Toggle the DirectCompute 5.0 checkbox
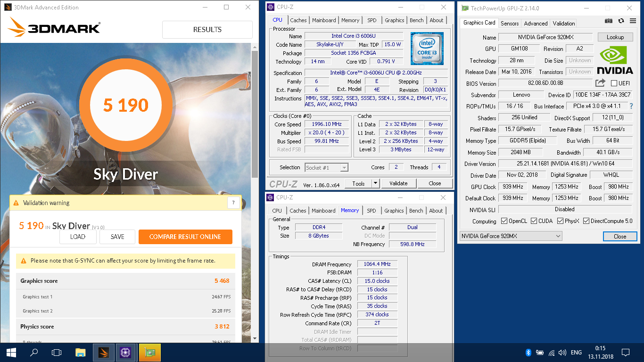The image size is (644, 362). [x=586, y=221]
